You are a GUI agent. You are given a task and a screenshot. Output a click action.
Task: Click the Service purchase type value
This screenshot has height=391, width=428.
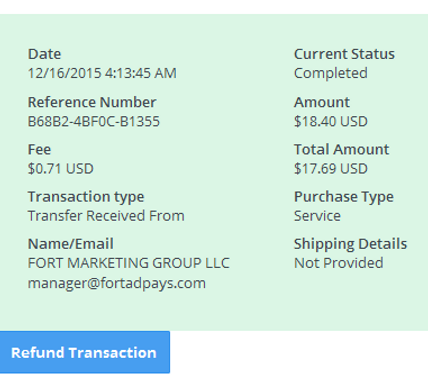click(x=317, y=216)
